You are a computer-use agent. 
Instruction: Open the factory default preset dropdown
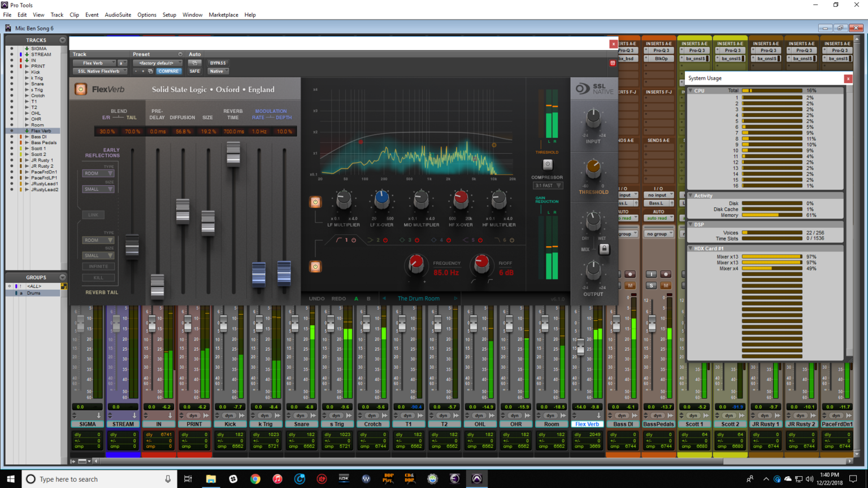(157, 63)
